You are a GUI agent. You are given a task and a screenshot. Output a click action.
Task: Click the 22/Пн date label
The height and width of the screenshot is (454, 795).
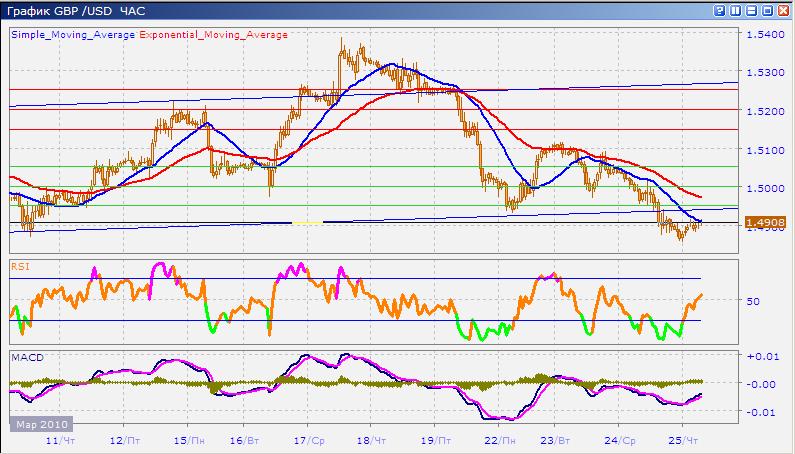tap(500, 440)
